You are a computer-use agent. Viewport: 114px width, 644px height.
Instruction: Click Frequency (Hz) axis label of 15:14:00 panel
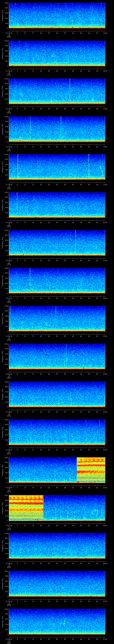tap(3, 16)
